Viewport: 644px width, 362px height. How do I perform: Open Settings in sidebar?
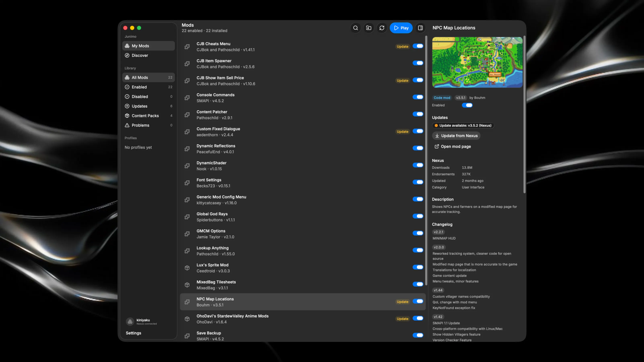pyautogui.click(x=133, y=333)
